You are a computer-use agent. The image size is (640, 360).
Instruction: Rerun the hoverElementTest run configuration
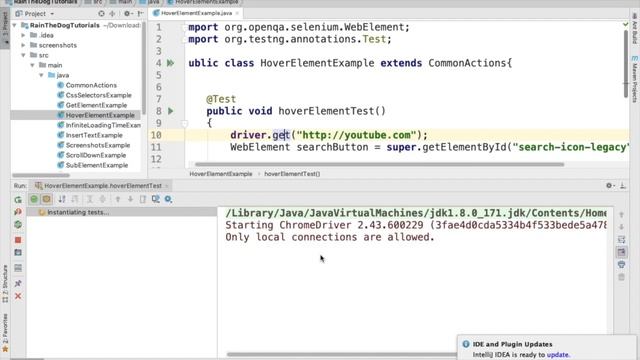point(18,200)
